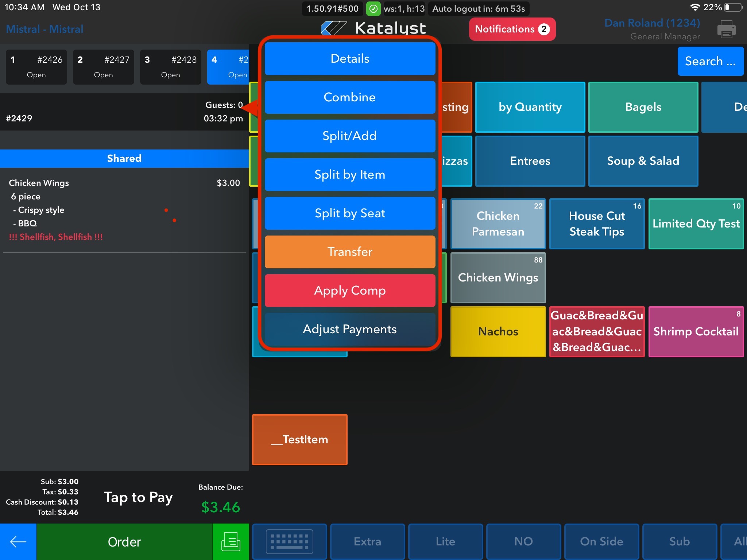
Task: Tap the battery indicator in status bar
Action: click(x=734, y=7)
